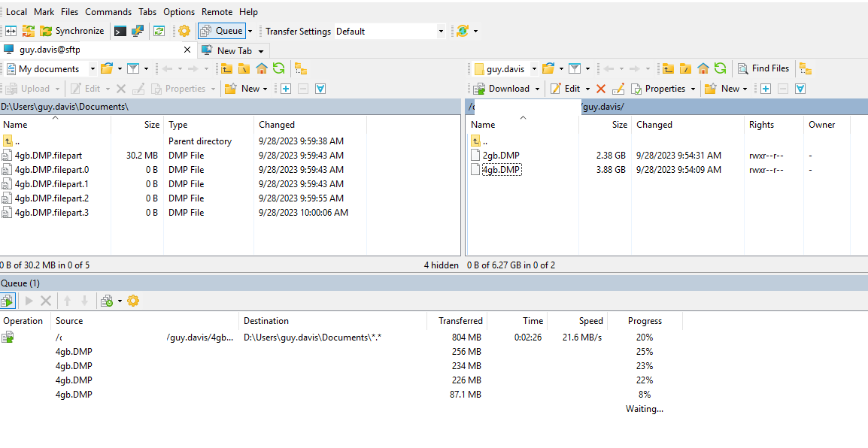Open Properties for the remote file

(x=658, y=89)
